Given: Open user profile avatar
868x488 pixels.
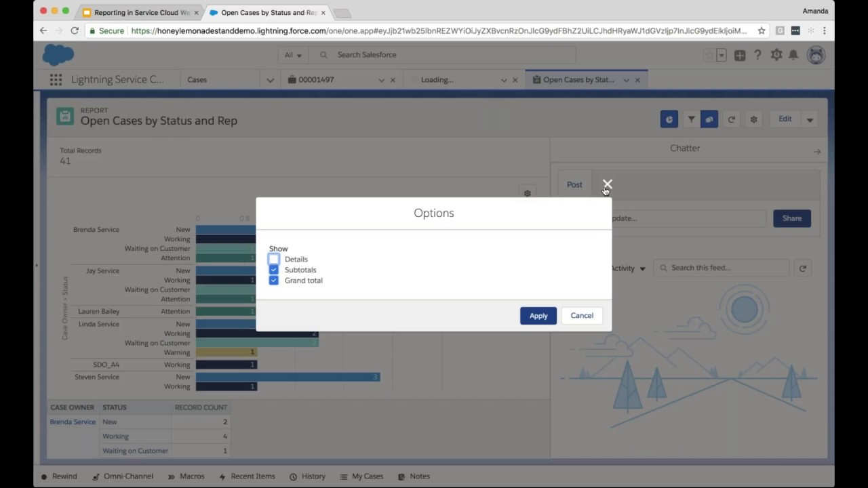Looking at the screenshot, I should point(816,55).
